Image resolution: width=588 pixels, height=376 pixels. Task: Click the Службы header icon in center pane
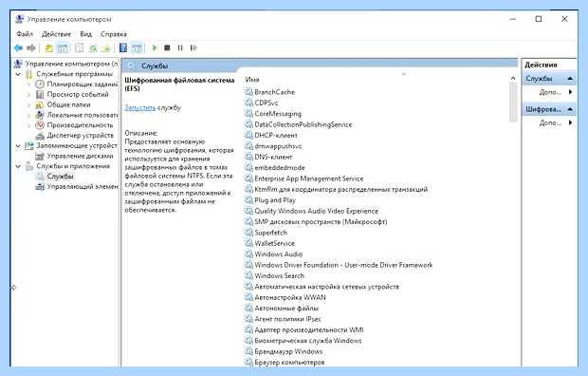[x=131, y=66]
